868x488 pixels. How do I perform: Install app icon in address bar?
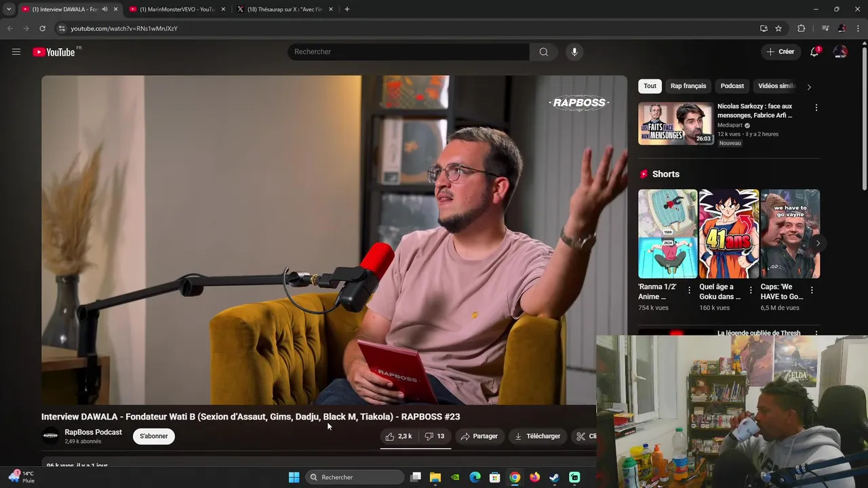coord(764,28)
